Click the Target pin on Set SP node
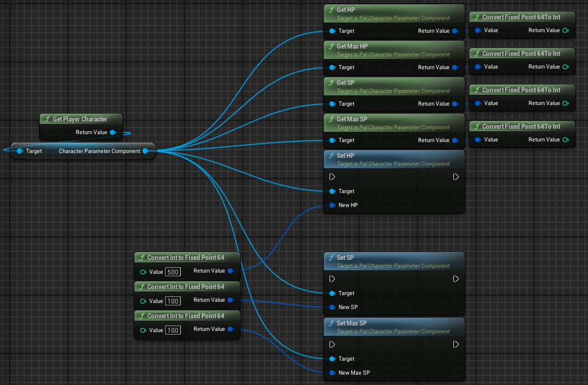Viewport: 588px width, 385px height. click(332, 293)
